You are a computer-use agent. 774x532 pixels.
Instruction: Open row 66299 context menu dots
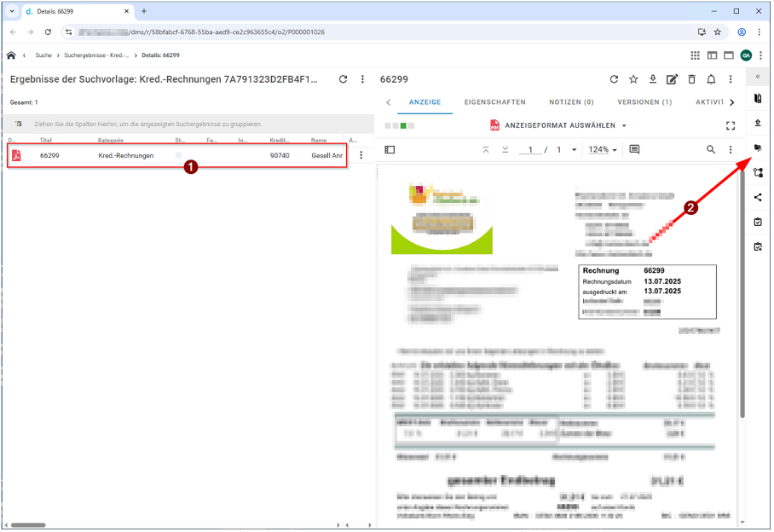[361, 155]
